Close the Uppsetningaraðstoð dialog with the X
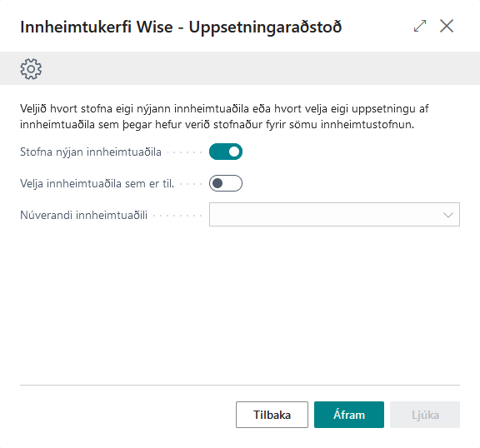Viewport: 480px width, 448px height. click(447, 26)
